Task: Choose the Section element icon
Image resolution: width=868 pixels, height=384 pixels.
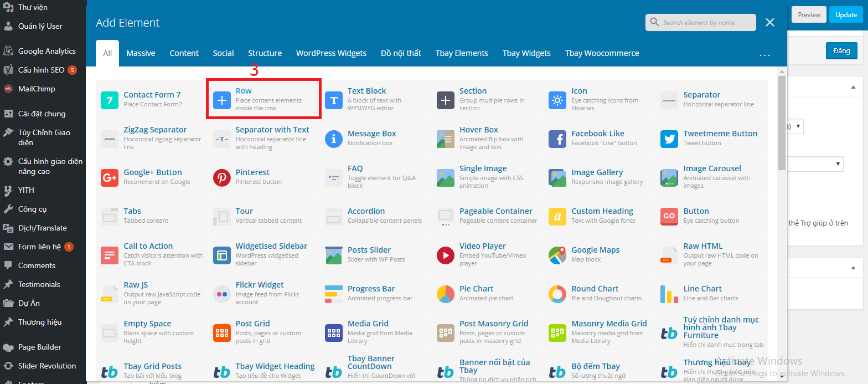Action: (x=446, y=100)
